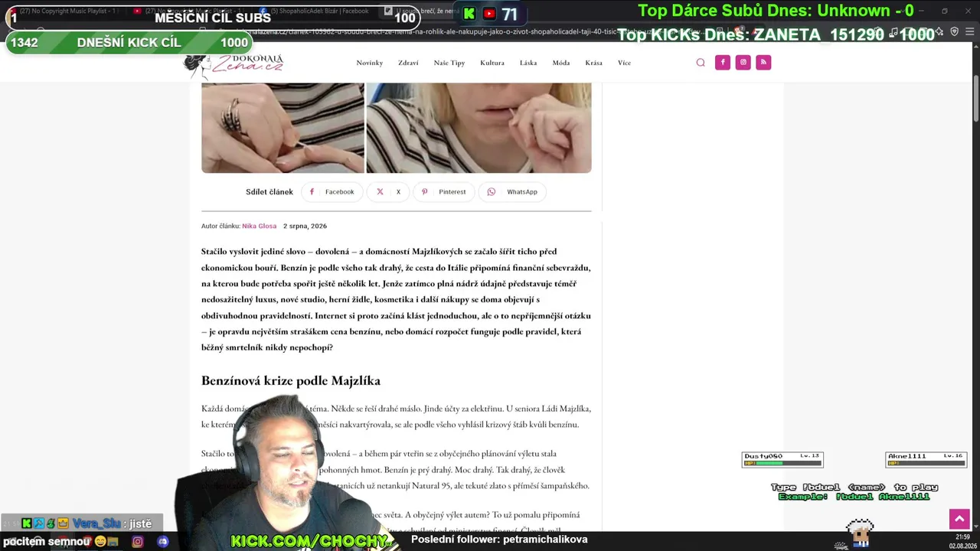Open the Kultura section
Screen dimensions: 980x551
tap(492, 63)
